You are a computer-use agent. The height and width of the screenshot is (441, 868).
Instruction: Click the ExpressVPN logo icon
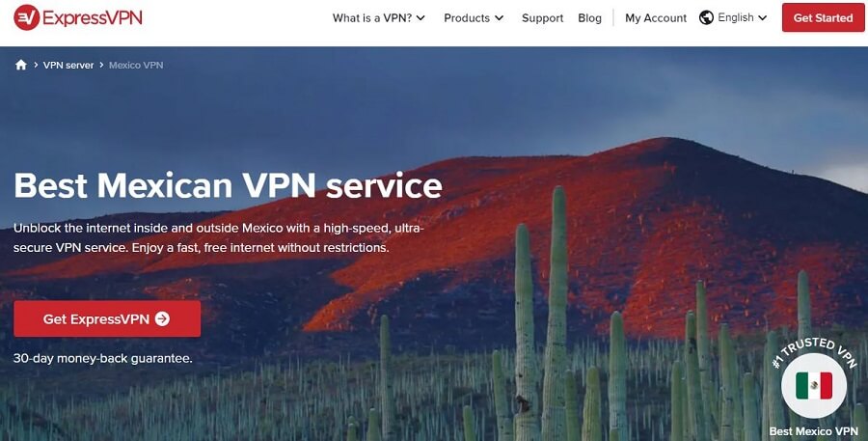point(26,17)
